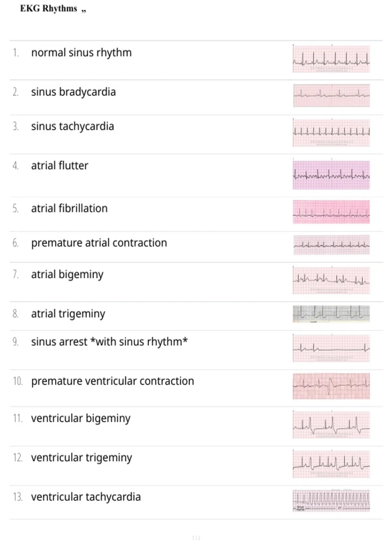Select the 'premature ventricular contraction' term text
Screen dimensions: 392x556
[112, 381]
